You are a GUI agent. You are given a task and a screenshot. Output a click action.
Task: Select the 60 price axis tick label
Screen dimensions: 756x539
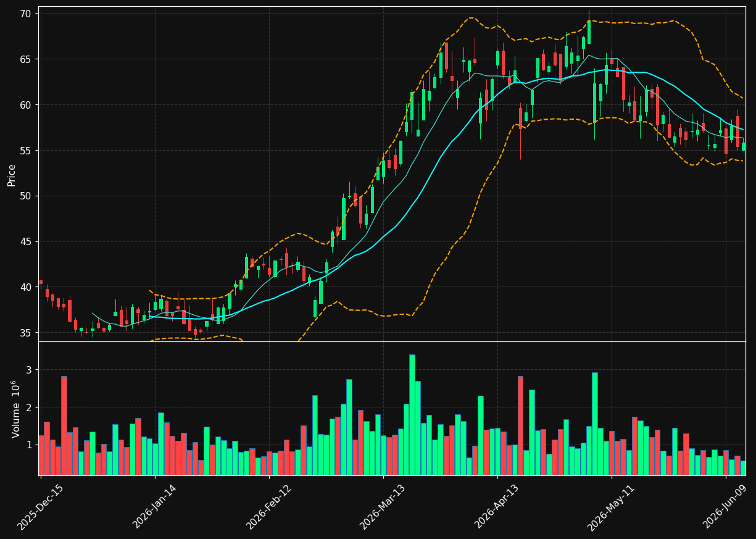point(27,105)
